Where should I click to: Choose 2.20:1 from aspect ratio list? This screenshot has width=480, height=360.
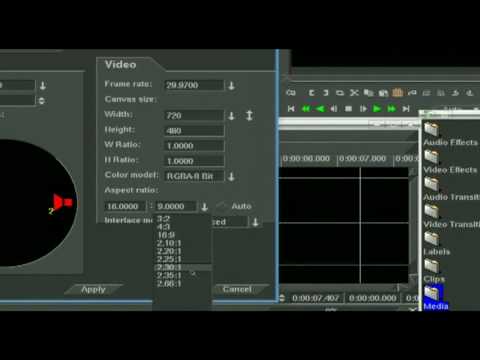click(169, 251)
